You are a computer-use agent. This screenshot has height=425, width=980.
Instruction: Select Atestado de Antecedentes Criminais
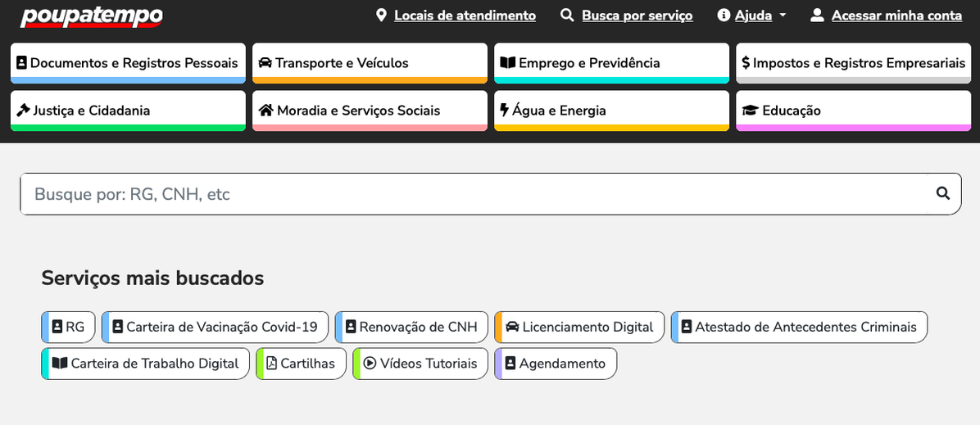799,327
